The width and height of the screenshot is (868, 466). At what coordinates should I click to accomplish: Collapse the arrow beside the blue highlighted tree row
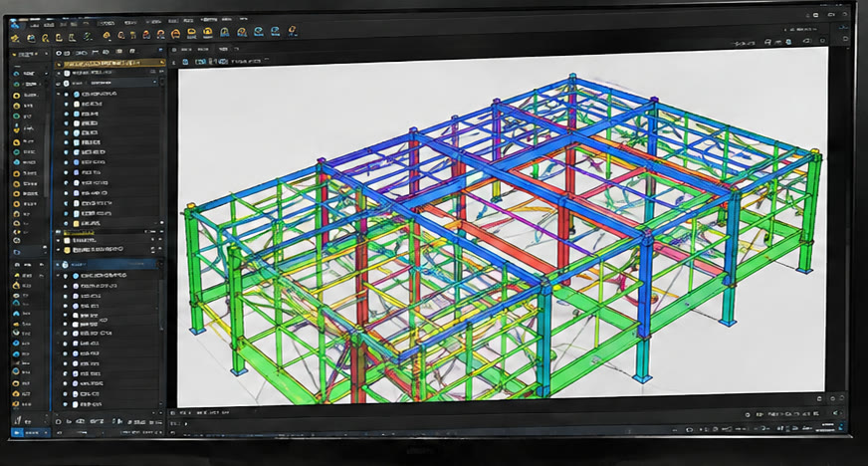(x=58, y=265)
